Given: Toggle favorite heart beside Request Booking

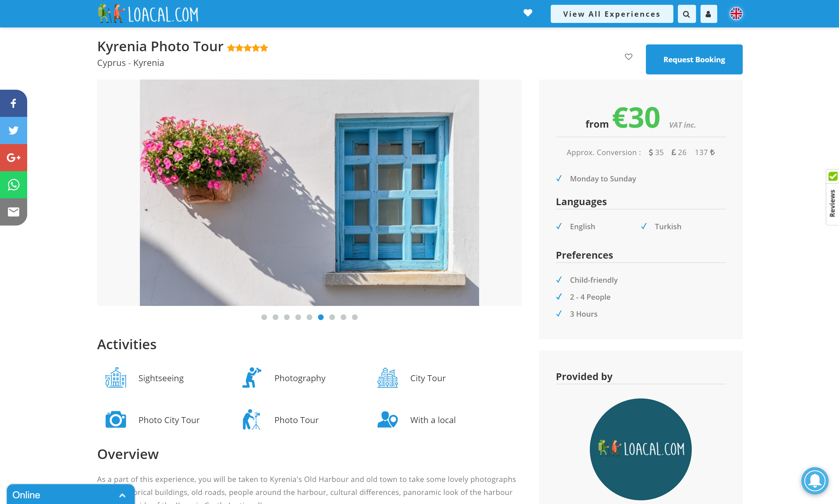Looking at the screenshot, I should [x=628, y=57].
